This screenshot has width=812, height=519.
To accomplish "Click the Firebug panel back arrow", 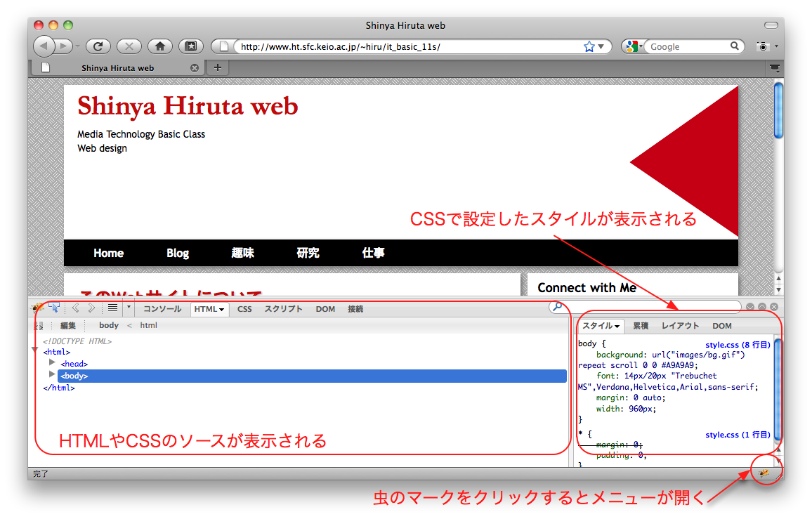I will point(76,308).
